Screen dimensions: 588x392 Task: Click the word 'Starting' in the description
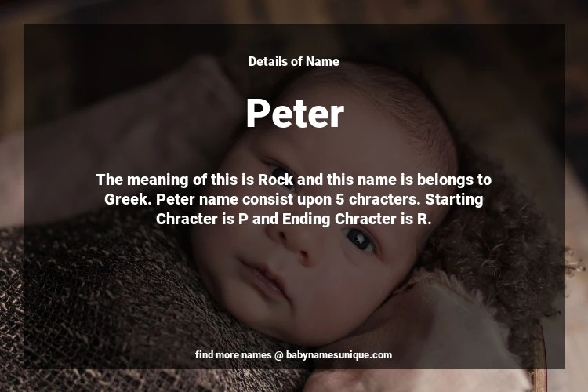click(454, 200)
